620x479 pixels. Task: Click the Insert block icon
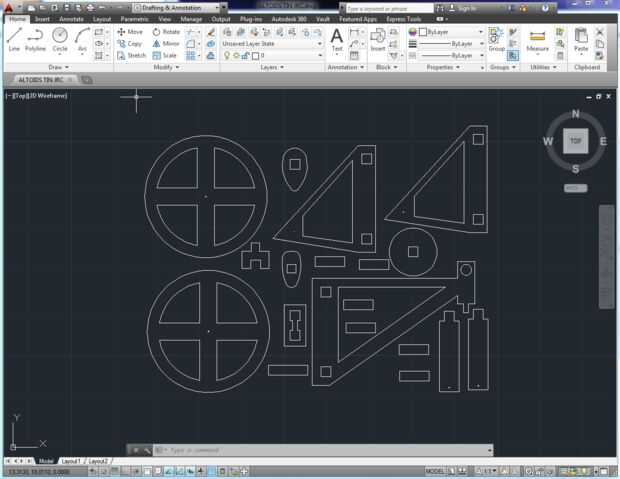point(378,40)
